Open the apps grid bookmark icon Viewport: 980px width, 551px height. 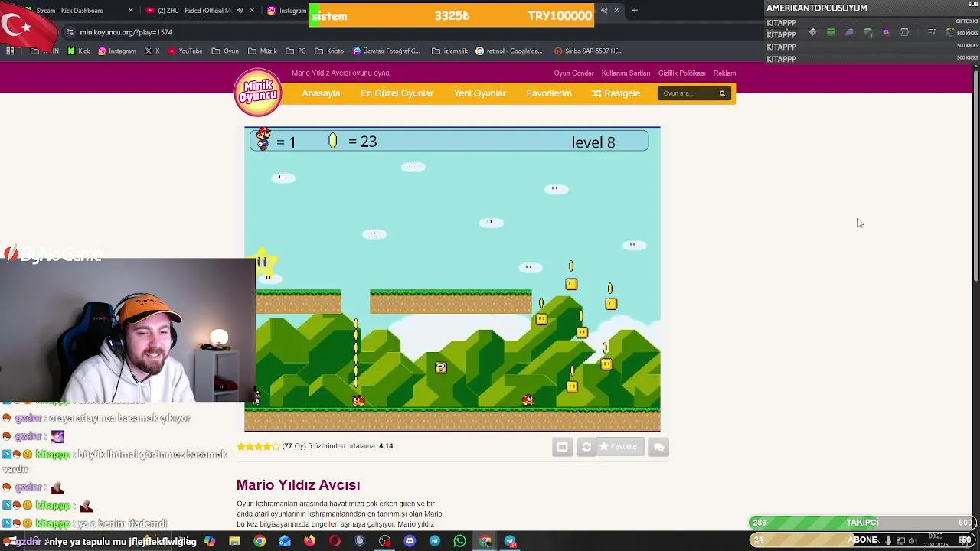tap(10, 51)
